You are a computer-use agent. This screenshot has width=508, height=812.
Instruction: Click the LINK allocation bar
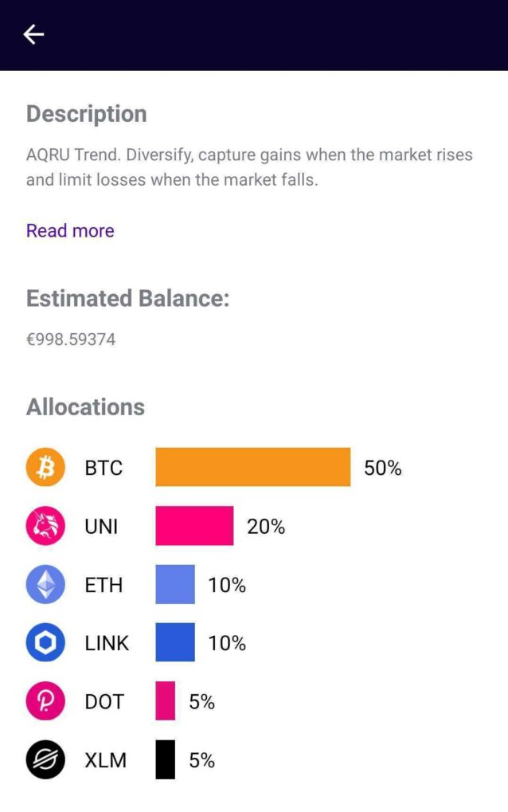tap(174, 643)
